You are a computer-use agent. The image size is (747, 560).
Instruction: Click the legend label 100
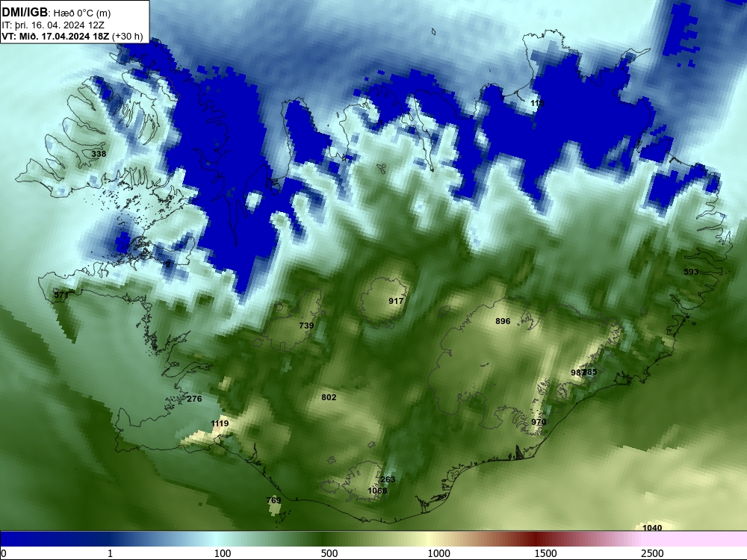223,553
